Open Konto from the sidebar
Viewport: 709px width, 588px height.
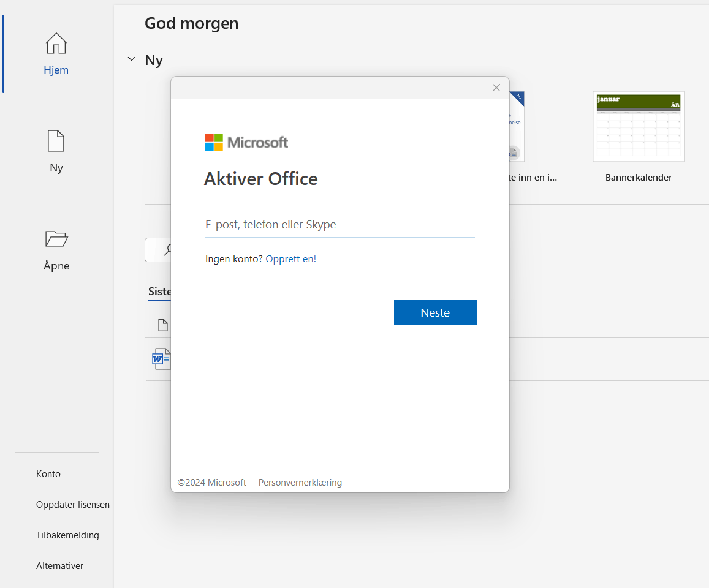[x=48, y=473]
